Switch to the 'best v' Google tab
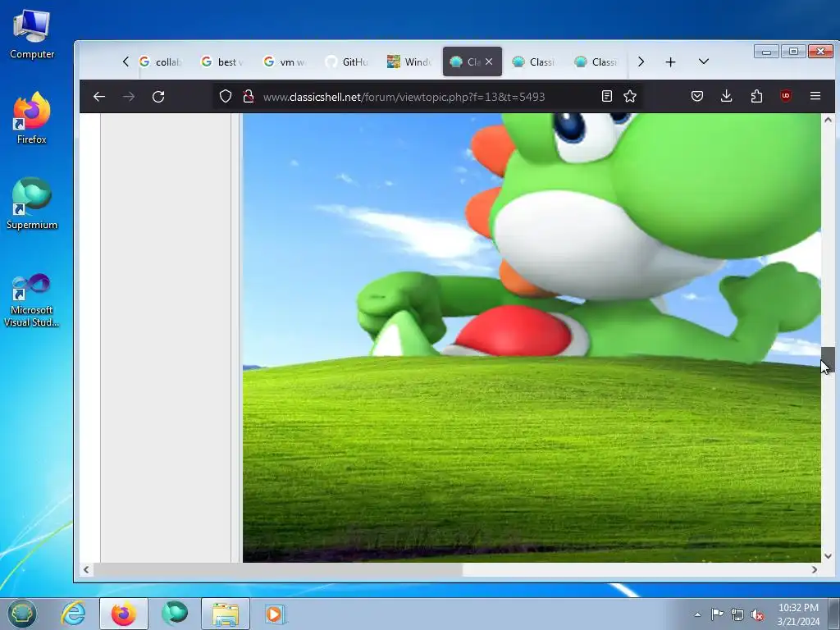The image size is (840, 630). point(222,62)
